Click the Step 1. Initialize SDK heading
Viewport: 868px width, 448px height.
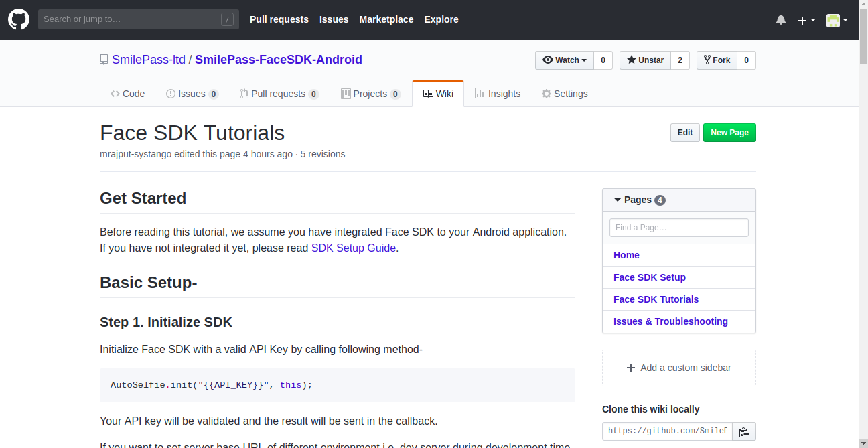(x=166, y=322)
